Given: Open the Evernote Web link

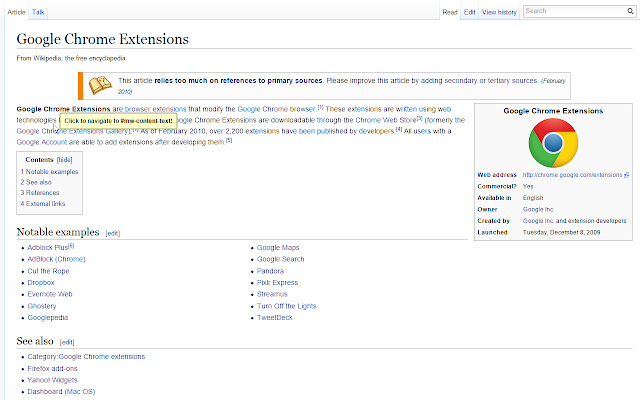Looking at the screenshot, I should pyautogui.click(x=50, y=294).
